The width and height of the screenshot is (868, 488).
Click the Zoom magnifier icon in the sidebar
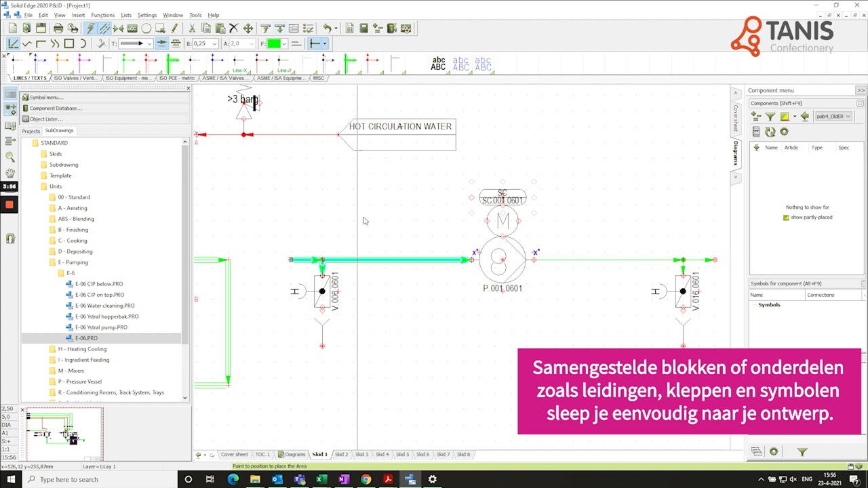click(x=9, y=157)
